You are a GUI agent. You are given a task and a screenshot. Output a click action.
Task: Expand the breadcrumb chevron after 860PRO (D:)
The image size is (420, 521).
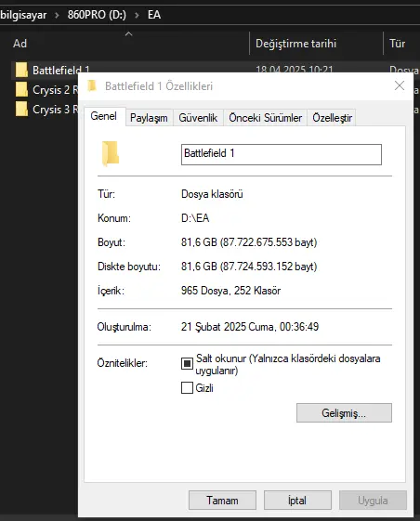(137, 15)
